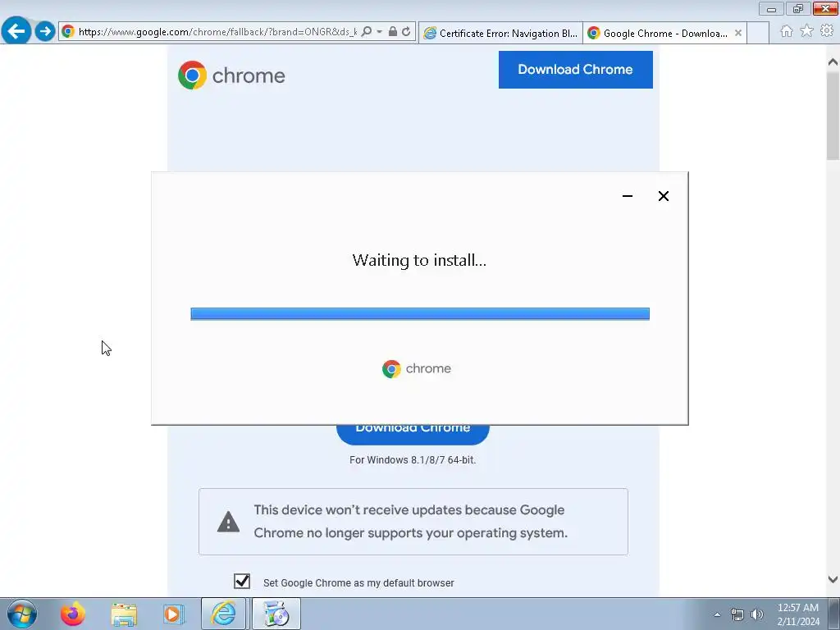Viewport: 840px width, 630px height.
Task: Open the Home icon in Internet Explorer
Action: (x=787, y=31)
